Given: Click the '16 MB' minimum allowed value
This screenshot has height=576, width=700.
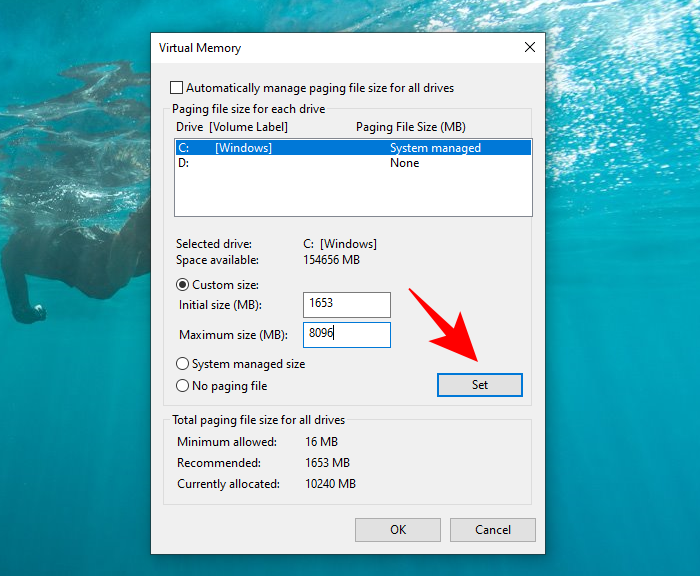Looking at the screenshot, I should [321, 442].
